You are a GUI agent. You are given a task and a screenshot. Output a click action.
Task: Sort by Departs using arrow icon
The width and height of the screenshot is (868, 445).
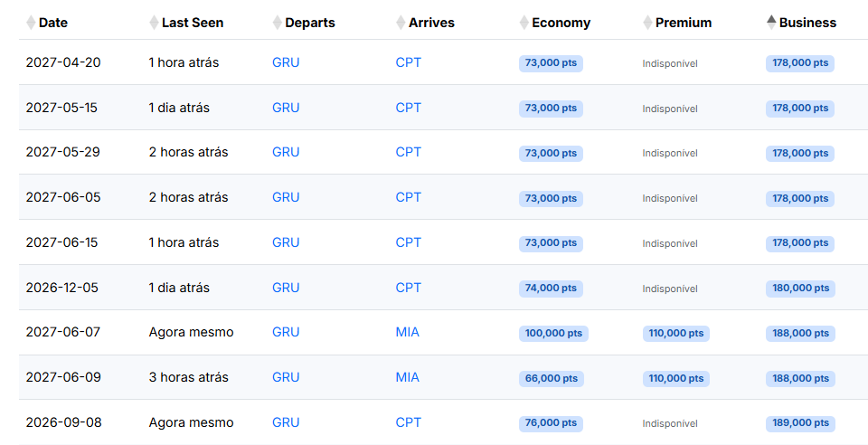(278, 23)
